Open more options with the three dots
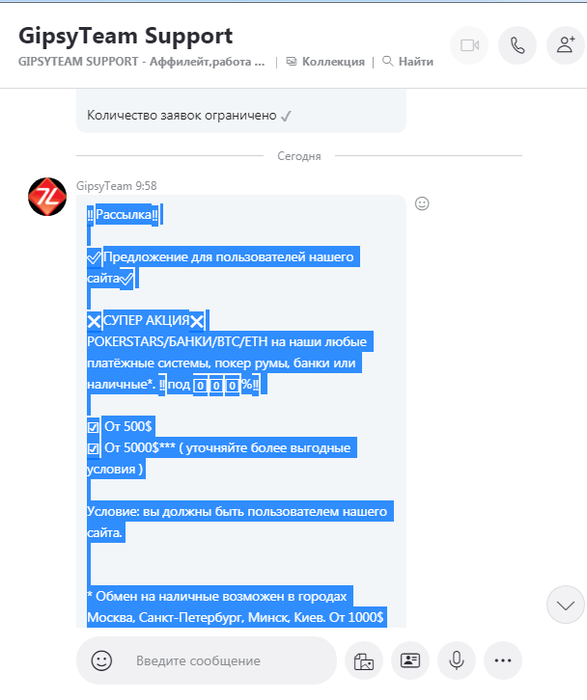The image size is (587, 700). tap(503, 661)
